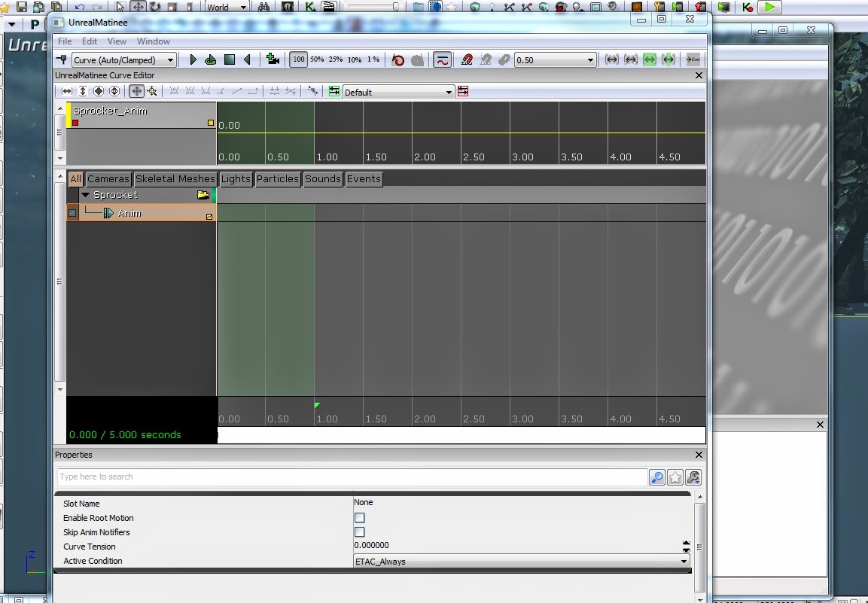Click the Add Key pin icon

click(x=62, y=59)
